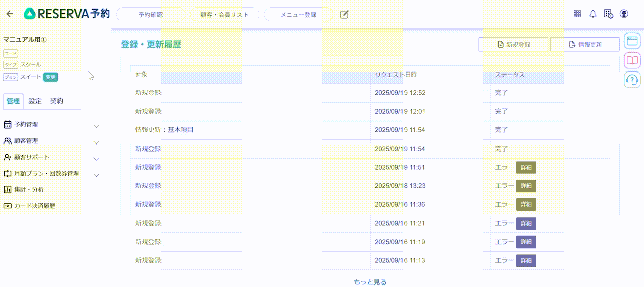
Task: Click the スイート plan text
Action: click(x=31, y=77)
